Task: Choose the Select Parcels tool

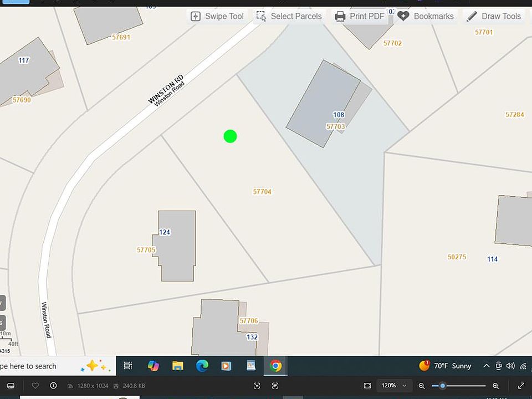Action: (289, 16)
